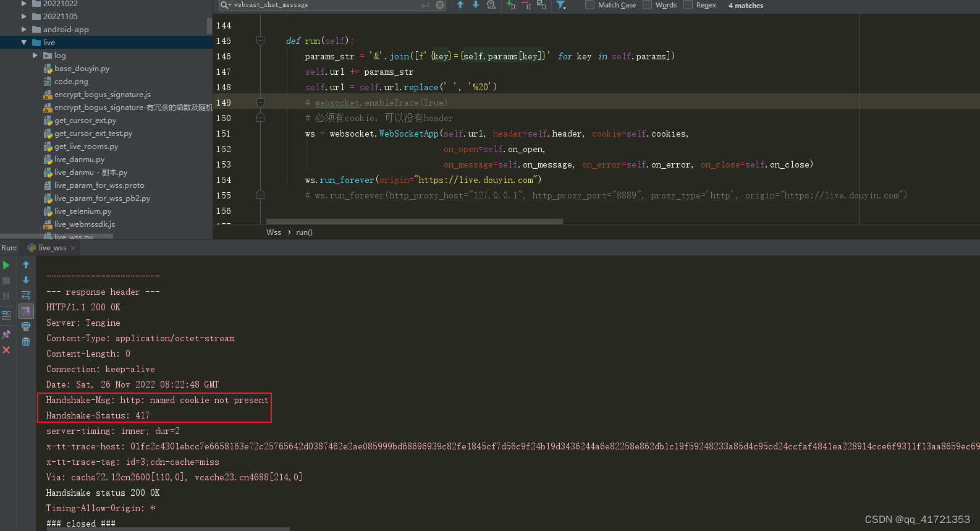Click the Down the stack trace arrow

[26, 280]
